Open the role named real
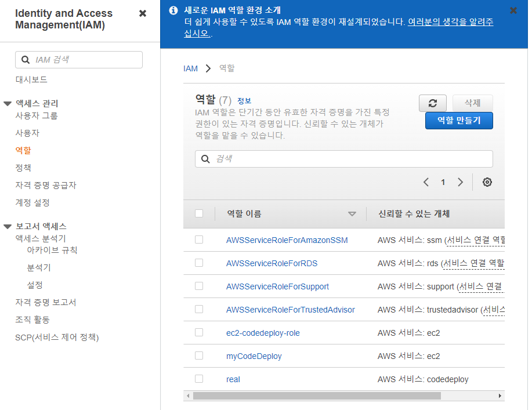Viewport: 532px width, 410px height. tap(233, 379)
